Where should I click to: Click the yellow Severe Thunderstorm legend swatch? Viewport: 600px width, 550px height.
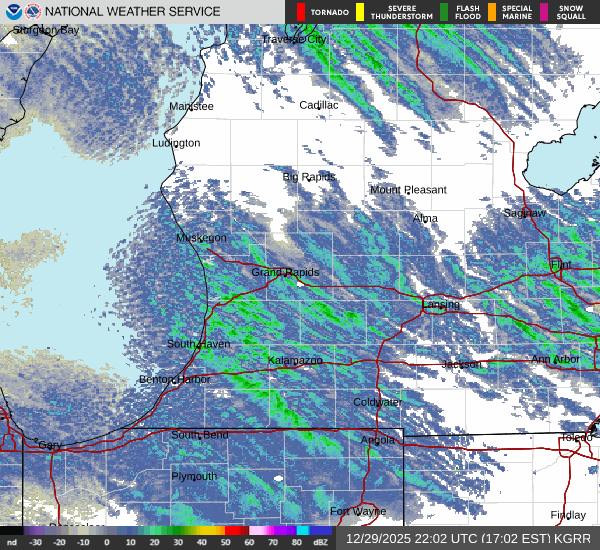[360, 12]
